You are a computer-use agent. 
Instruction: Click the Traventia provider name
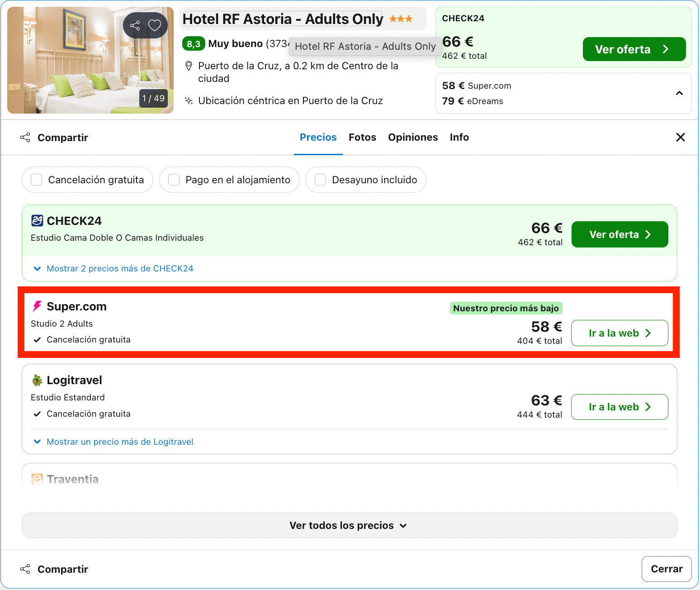coord(73,479)
